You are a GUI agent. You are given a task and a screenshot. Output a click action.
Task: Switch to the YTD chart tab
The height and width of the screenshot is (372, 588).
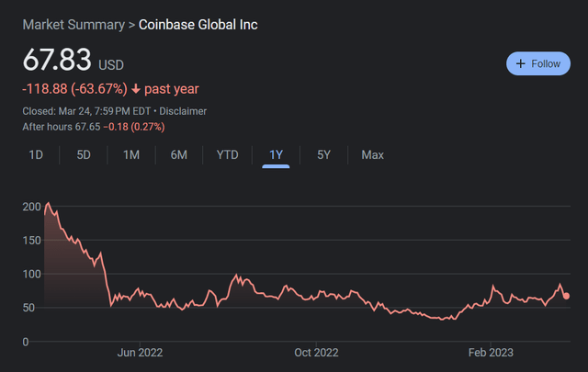[x=227, y=155]
